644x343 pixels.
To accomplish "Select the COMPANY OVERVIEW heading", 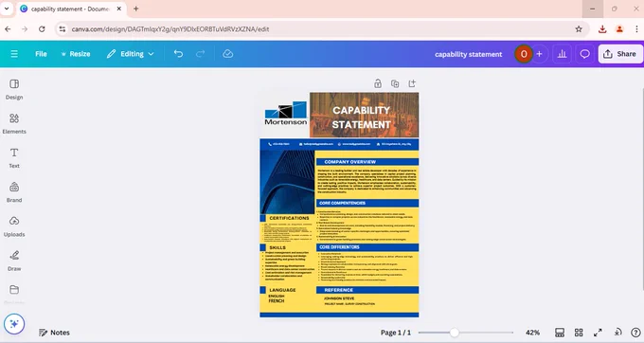I will tap(349, 162).
